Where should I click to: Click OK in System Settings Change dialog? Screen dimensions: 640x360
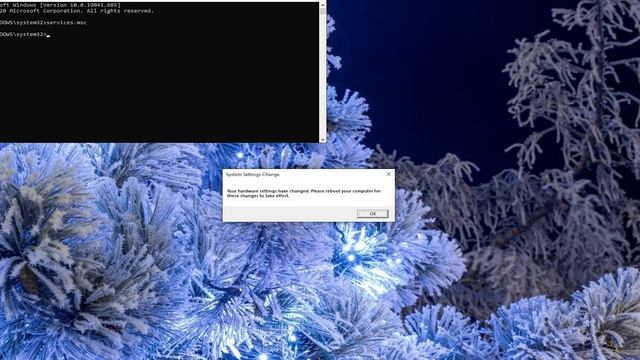[x=372, y=213]
